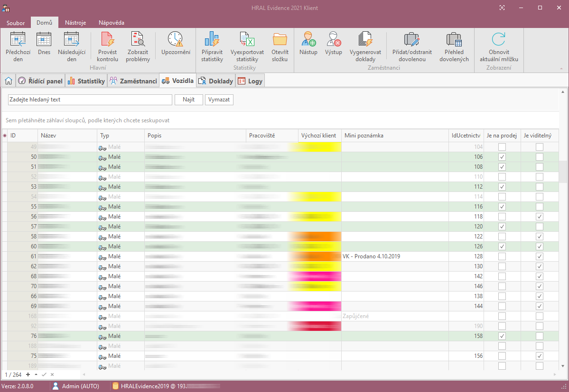Uncheck Je na prodej for row 50
Image resolution: width=569 pixels, height=392 pixels.
(502, 157)
